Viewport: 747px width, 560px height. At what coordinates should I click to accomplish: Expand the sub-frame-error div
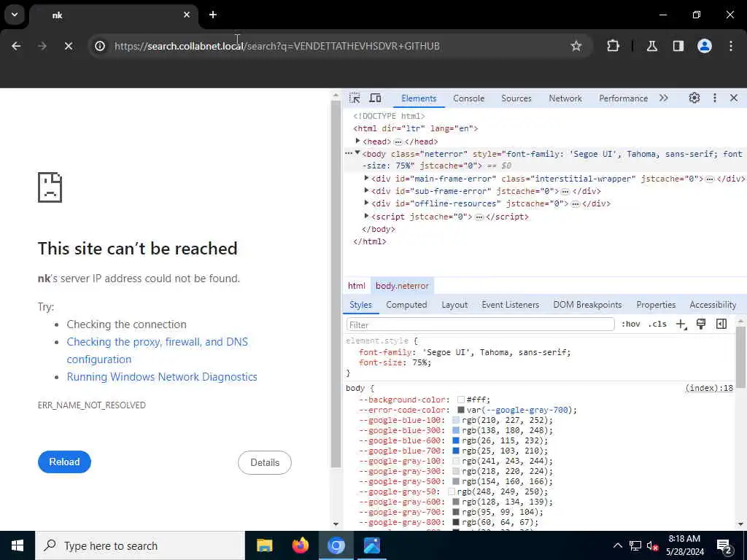[366, 190]
